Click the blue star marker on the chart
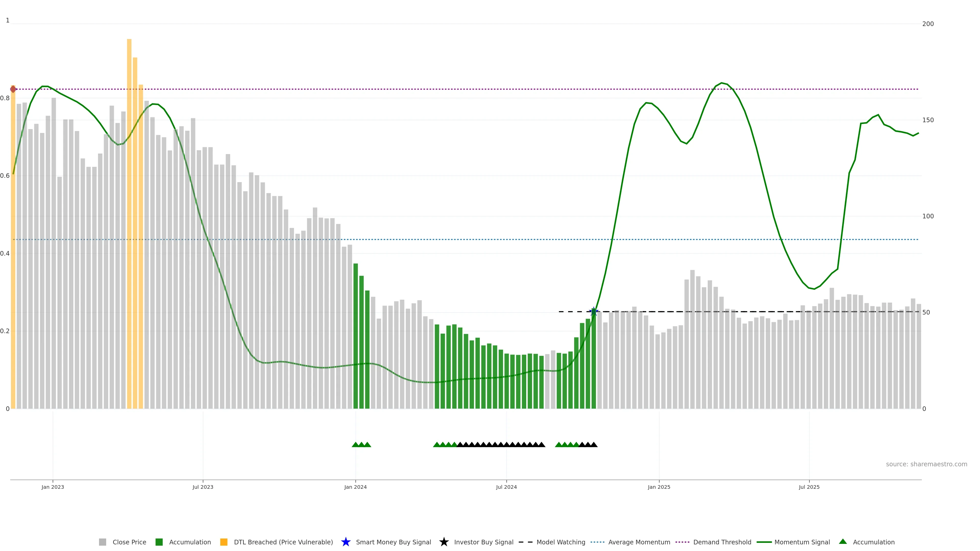980x551 pixels. pos(593,312)
